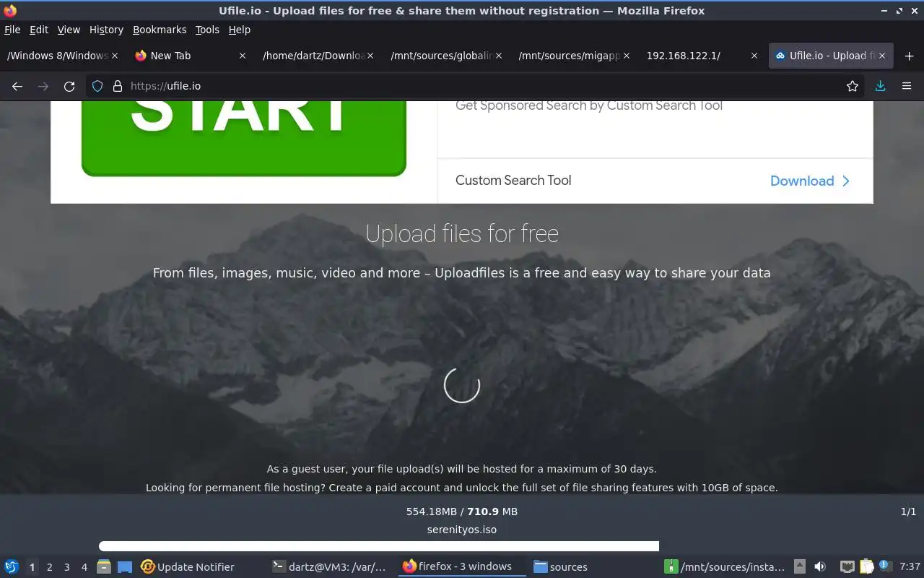The height and width of the screenshot is (578, 924).
Task: Close the /mnt/sources/migapp tab
Action: click(627, 56)
